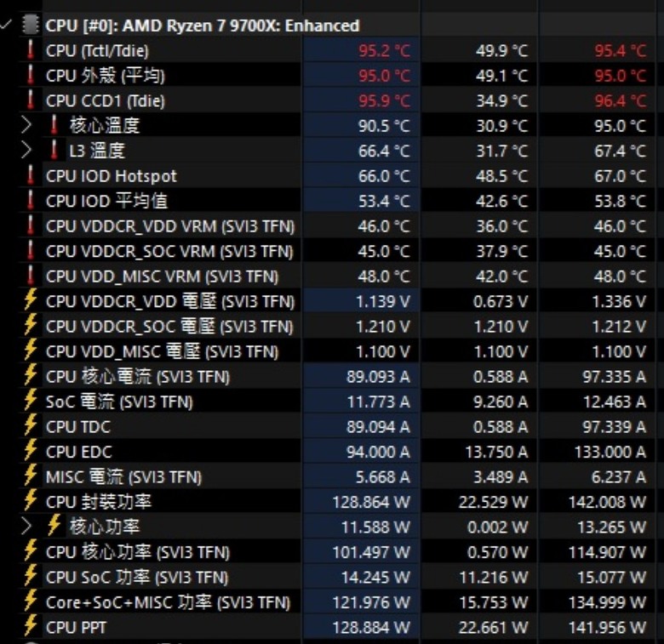Select the CPU EDC label
The image size is (664, 644).
pos(79,452)
